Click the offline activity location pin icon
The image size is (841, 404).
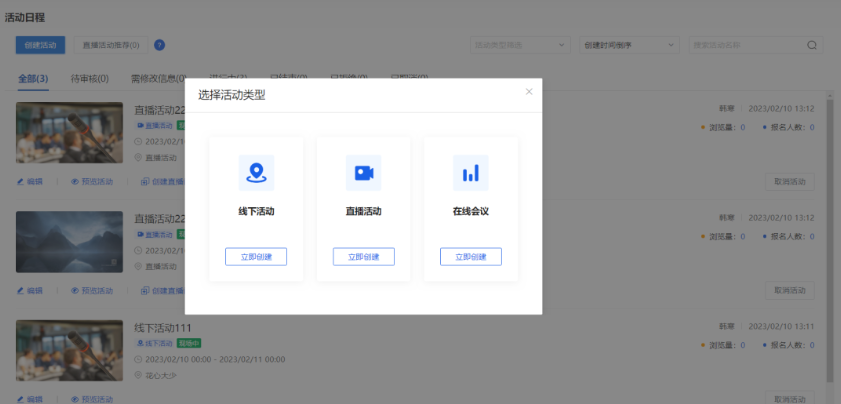tap(256, 173)
